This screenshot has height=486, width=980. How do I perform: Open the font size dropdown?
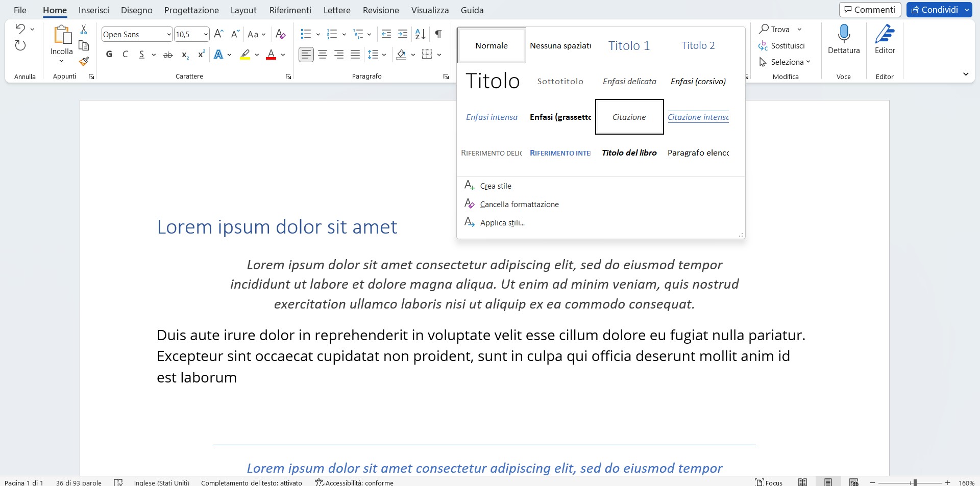[x=205, y=34]
